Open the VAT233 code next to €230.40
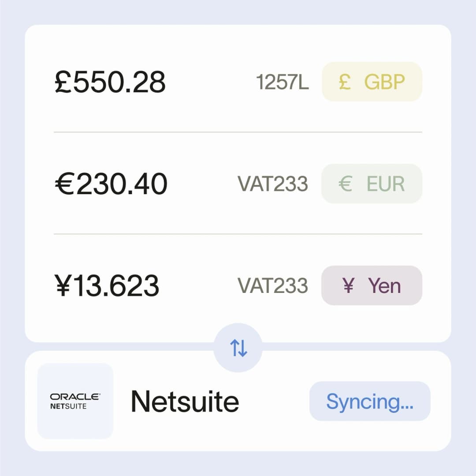This screenshot has height=476, width=476. click(x=273, y=184)
